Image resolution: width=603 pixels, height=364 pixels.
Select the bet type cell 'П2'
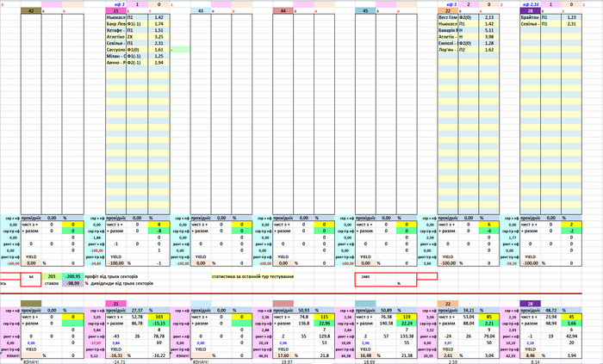[469, 50]
